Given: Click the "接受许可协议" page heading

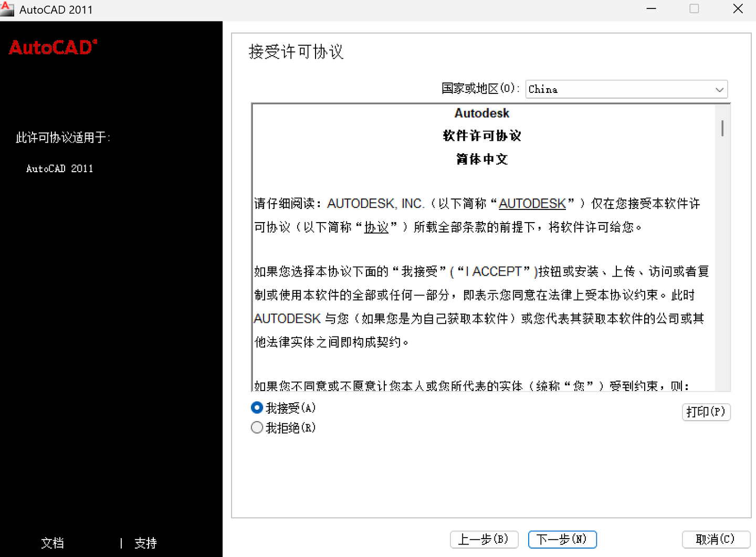Looking at the screenshot, I should click(x=296, y=52).
